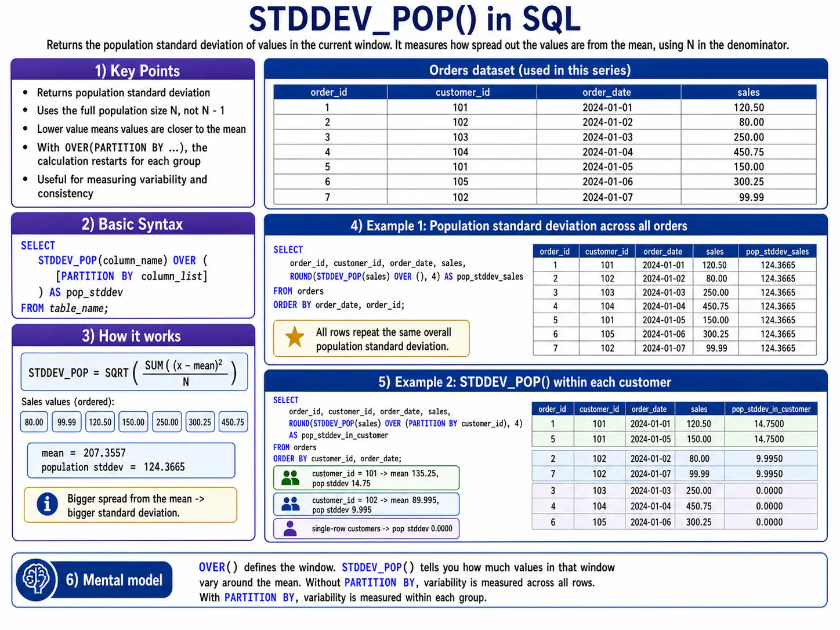840x630 pixels.
Task: Click the sales header in Orders dataset table
Action: coord(748,92)
